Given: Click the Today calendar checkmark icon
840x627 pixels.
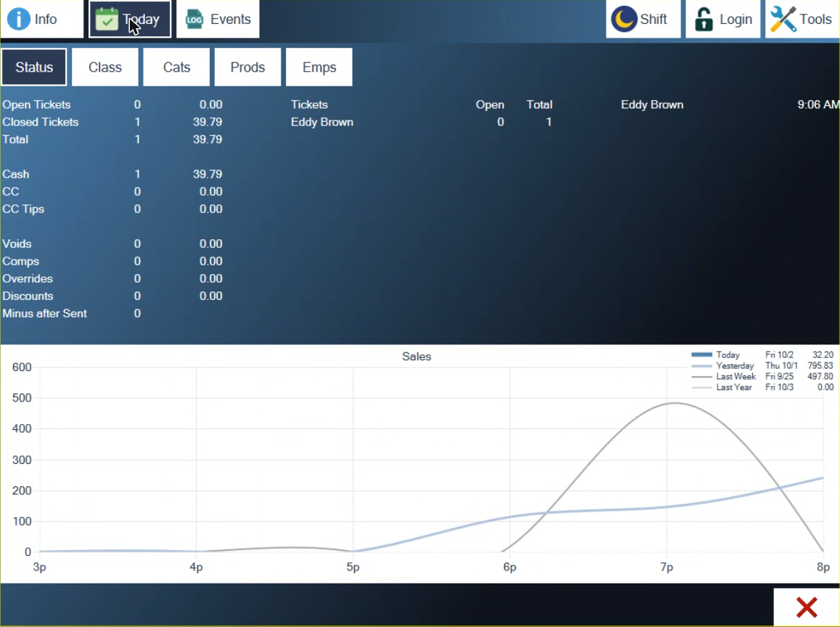Looking at the screenshot, I should [107, 20].
